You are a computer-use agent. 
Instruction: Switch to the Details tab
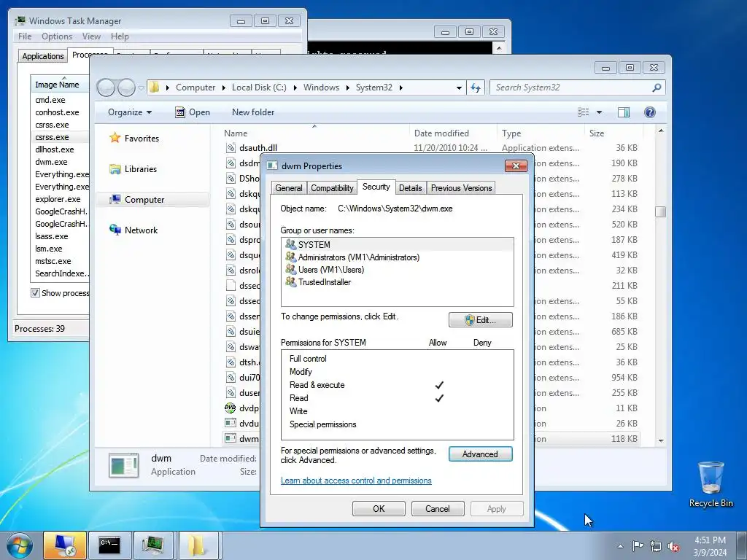tap(410, 188)
